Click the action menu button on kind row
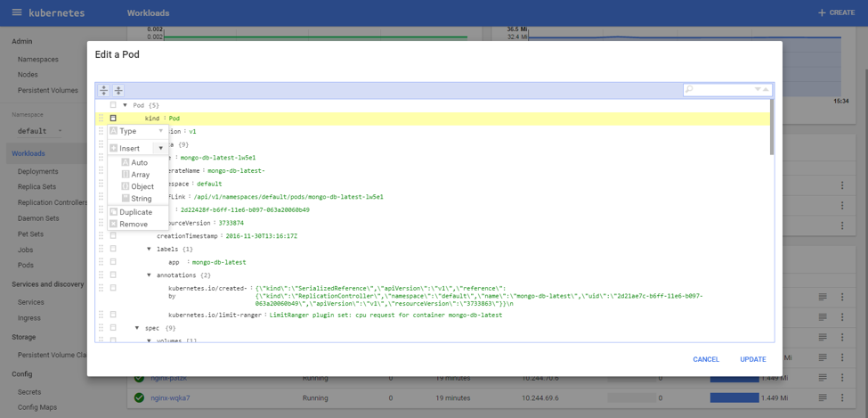 pyautogui.click(x=113, y=118)
